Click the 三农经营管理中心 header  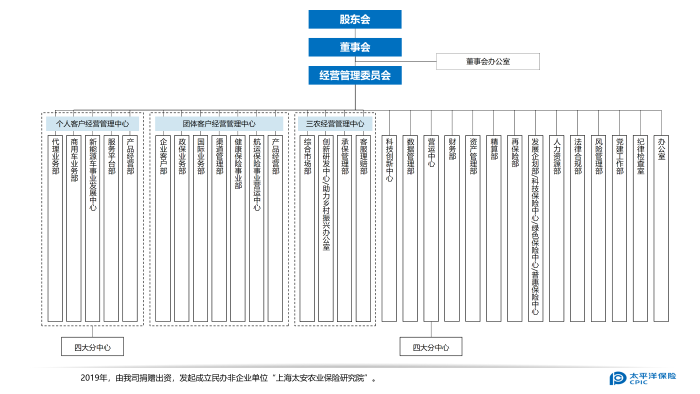point(335,124)
